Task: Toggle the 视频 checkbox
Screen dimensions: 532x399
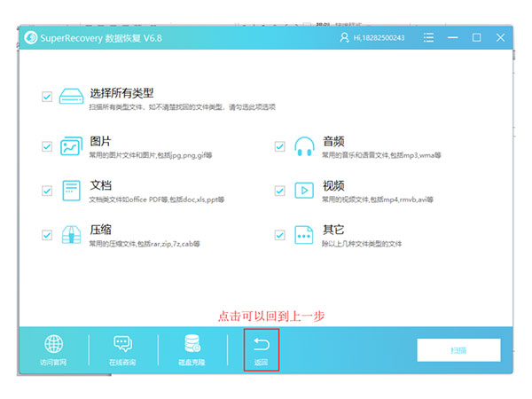Action: coord(280,191)
